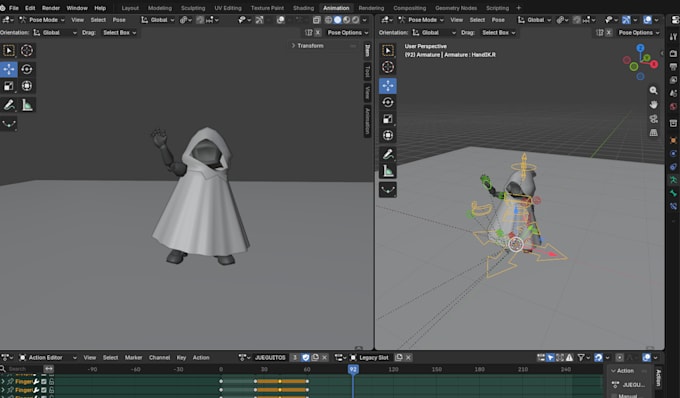The image size is (680, 398).
Task: Toggle overlays in right viewport header
Action: [x=647, y=20]
